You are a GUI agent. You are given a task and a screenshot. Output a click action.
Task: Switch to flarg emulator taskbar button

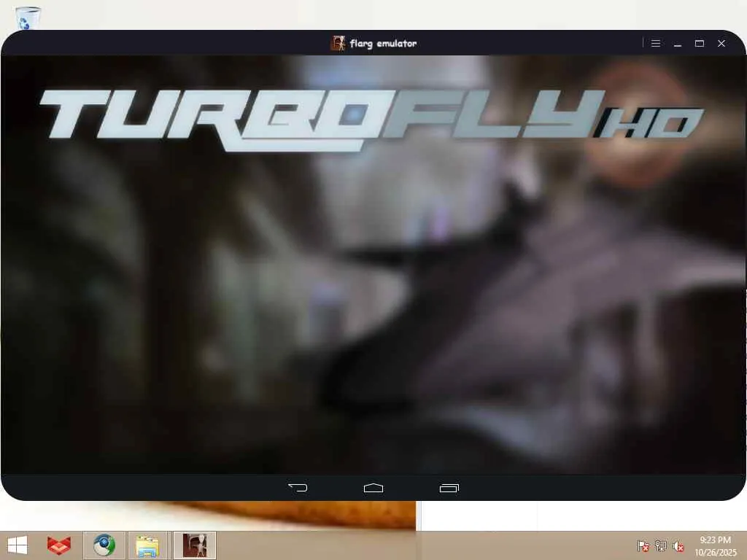pos(195,545)
